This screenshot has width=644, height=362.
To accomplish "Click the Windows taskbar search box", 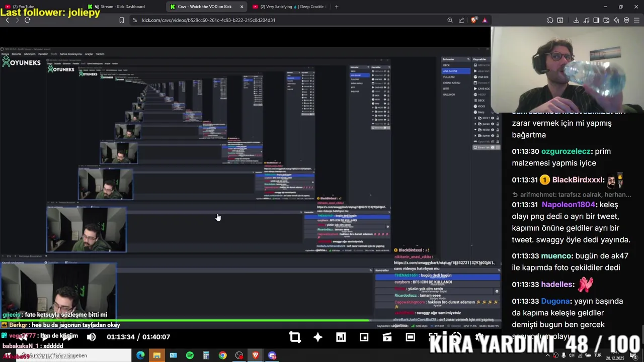I will [73, 355].
